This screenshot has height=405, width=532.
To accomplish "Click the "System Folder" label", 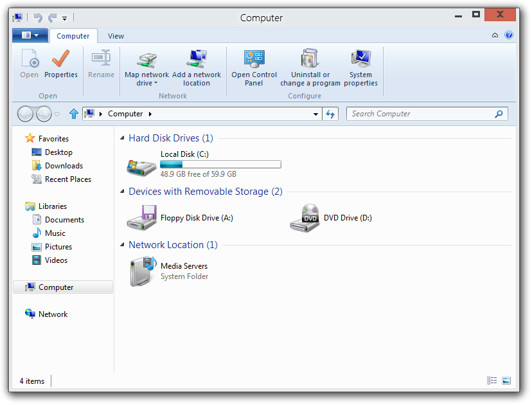I will point(184,276).
